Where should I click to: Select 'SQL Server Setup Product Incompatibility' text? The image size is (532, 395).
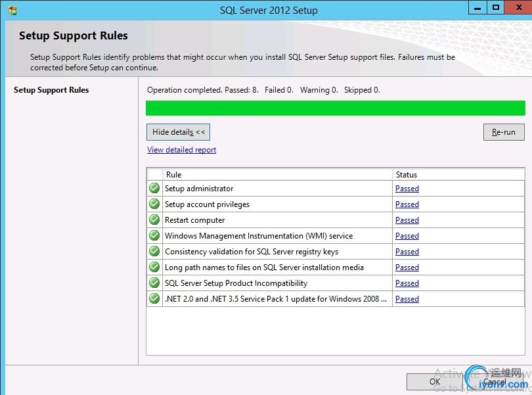236,283
